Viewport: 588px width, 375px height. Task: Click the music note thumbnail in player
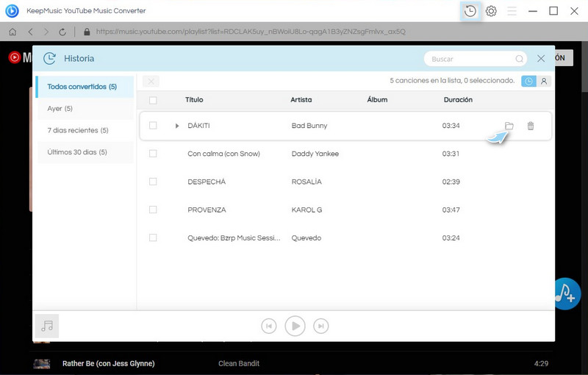point(47,326)
